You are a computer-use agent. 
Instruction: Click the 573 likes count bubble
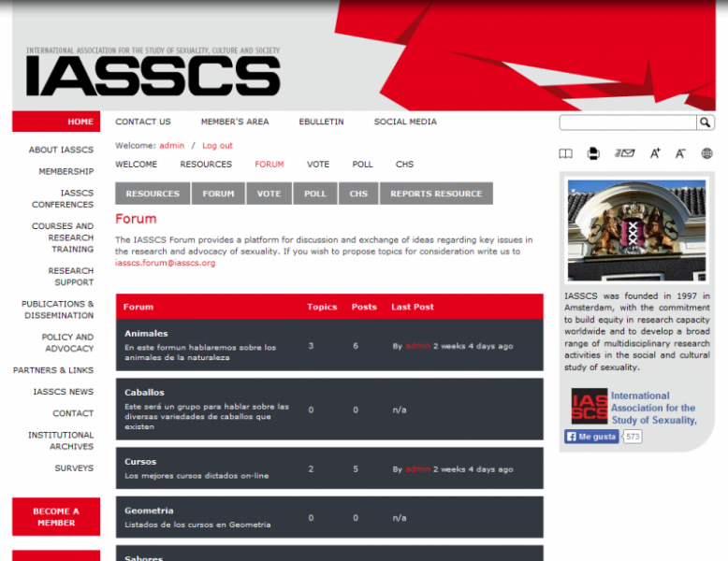point(633,437)
